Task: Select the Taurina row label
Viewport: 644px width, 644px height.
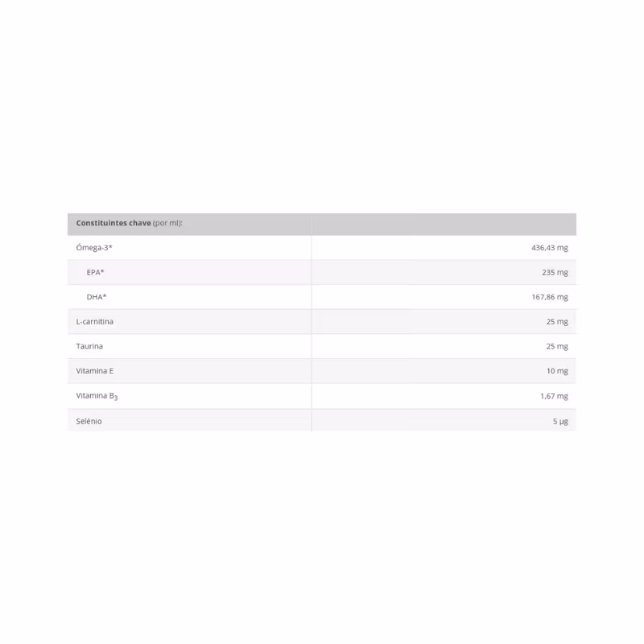Action: [89, 346]
